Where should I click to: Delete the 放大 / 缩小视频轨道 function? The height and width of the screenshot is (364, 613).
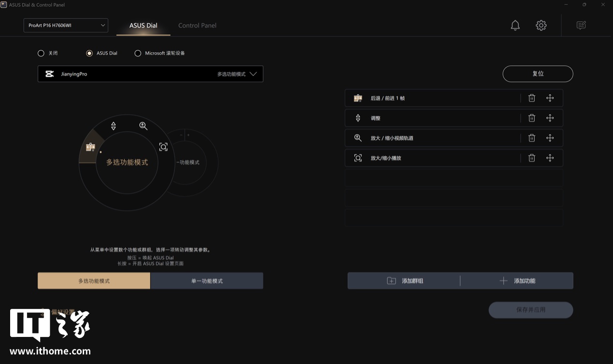point(532,138)
